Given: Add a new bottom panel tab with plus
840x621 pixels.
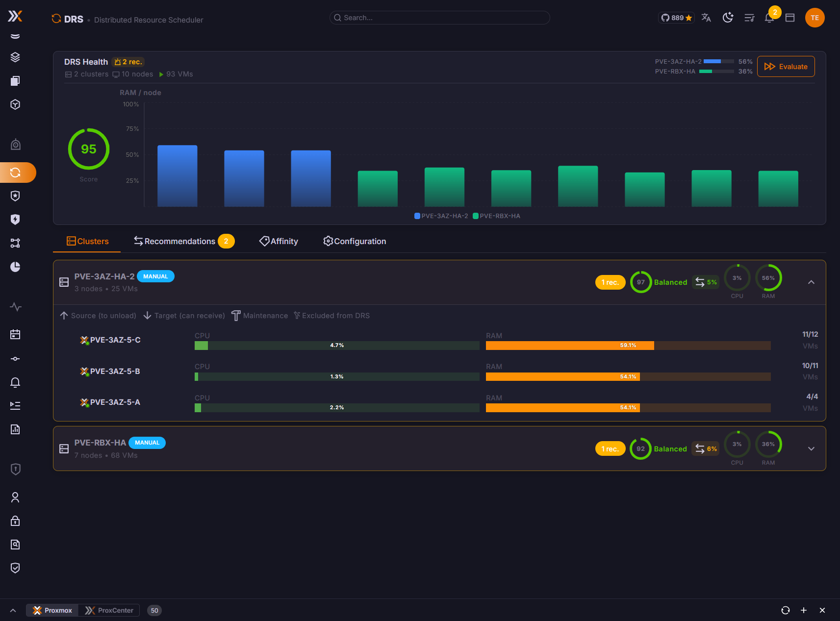Looking at the screenshot, I should [804, 610].
